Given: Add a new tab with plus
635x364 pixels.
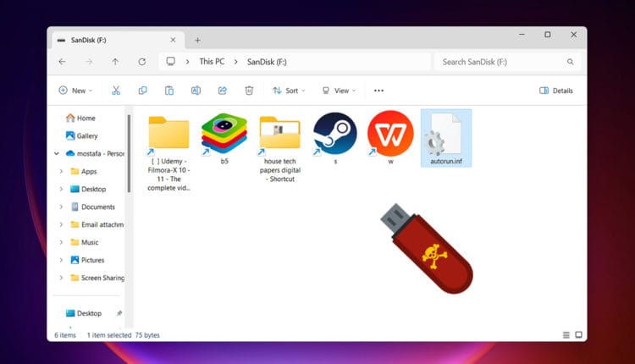Looking at the screenshot, I should 197,40.
